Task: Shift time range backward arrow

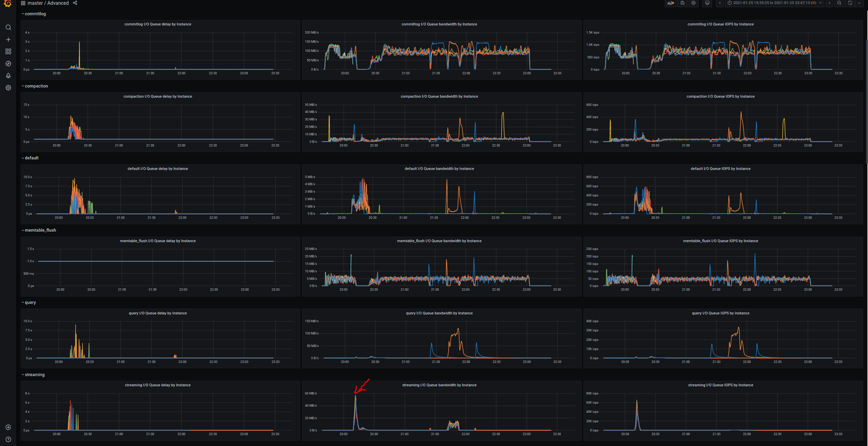Action: coord(720,3)
